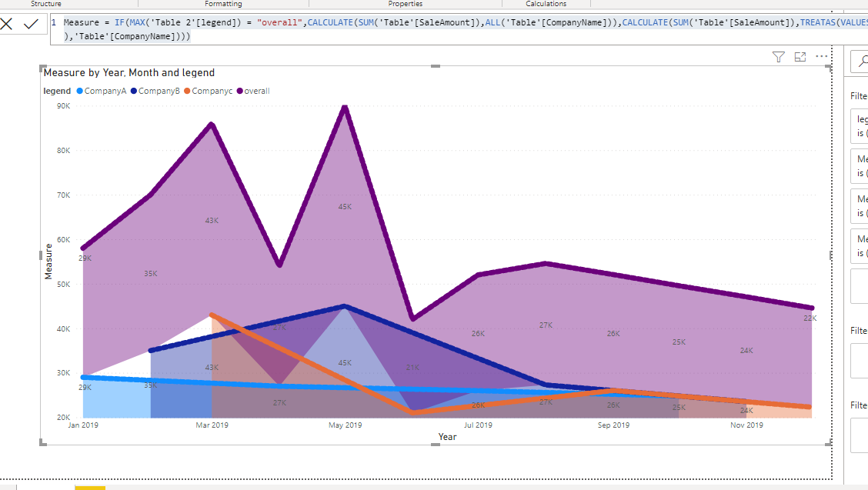Click the 90K y-axis label
The height and width of the screenshot is (490, 868).
[64, 105]
